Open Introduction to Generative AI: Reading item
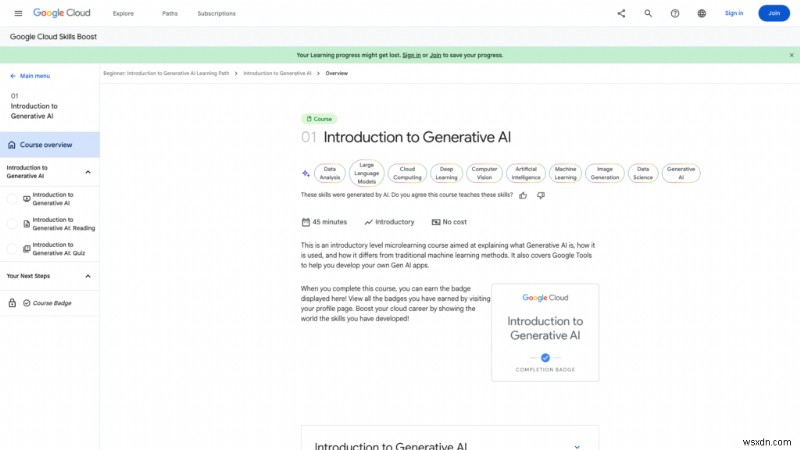Screen dimensions: 800x450 [63, 224]
